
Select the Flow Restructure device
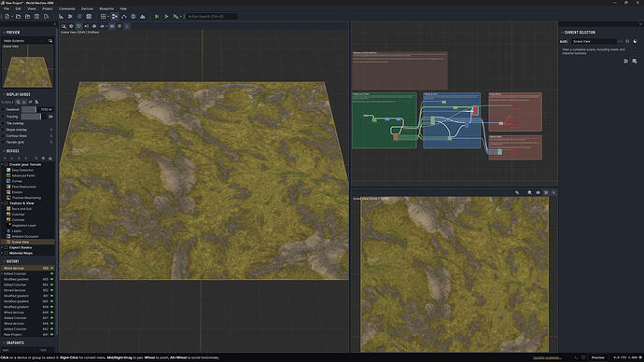pyautogui.click(x=24, y=187)
